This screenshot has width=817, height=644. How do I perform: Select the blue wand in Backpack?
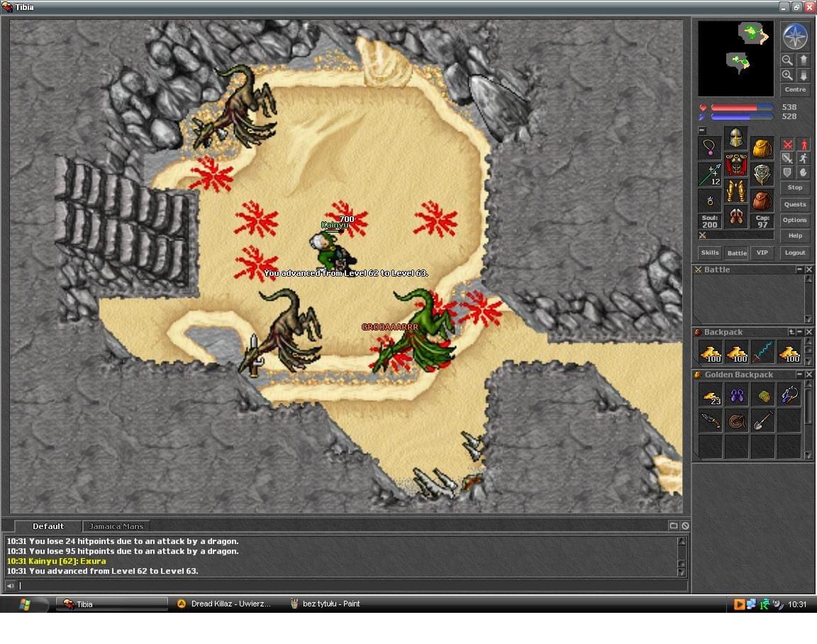point(763,352)
